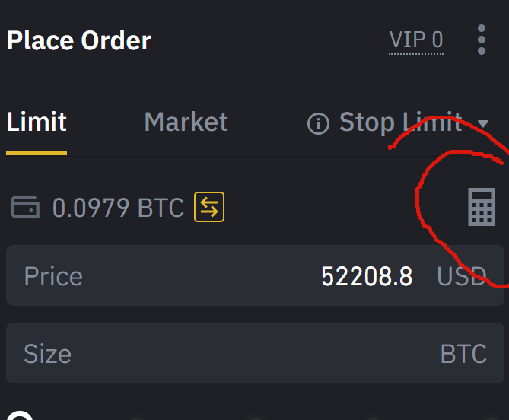Click the 52208.8 price value
Viewport: 509px width, 420px height.
tap(367, 276)
